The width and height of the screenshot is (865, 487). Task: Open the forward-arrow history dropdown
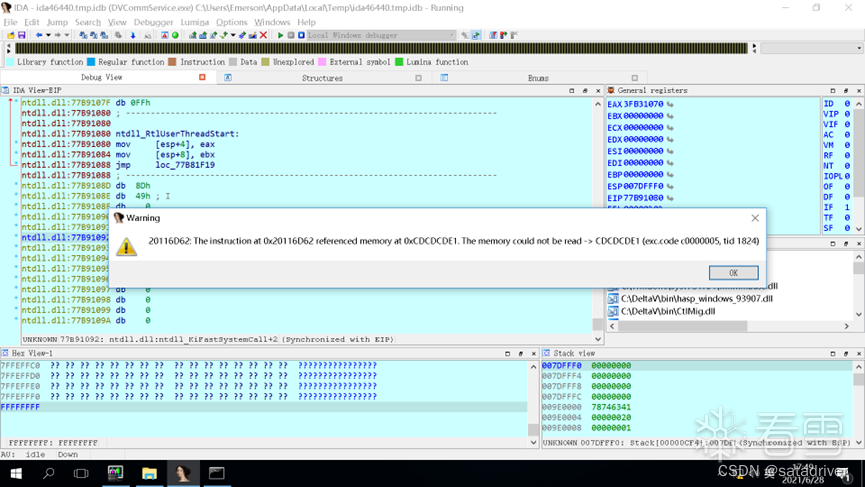click(x=67, y=35)
